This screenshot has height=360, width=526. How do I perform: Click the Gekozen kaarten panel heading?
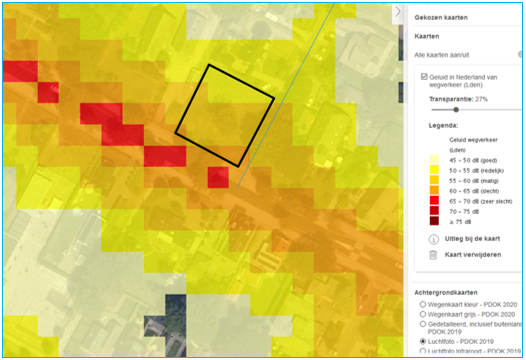pyautogui.click(x=441, y=17)
